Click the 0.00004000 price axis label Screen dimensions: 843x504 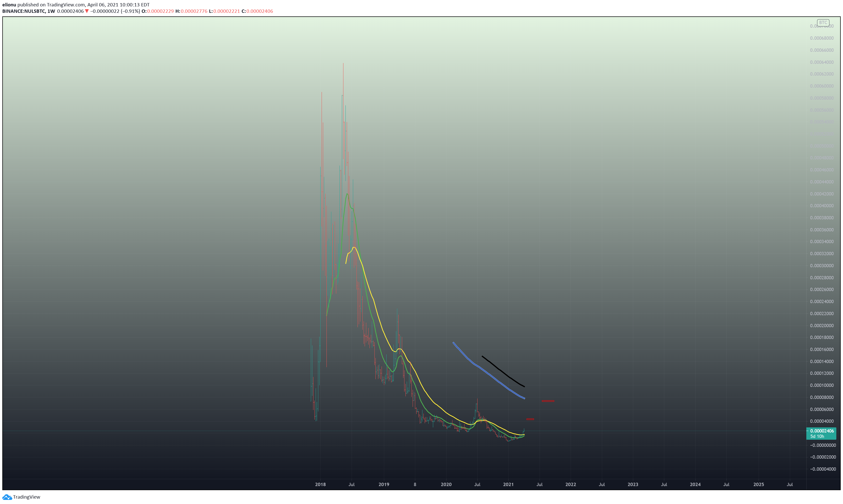pyautogui.click(x=821, y=421)
